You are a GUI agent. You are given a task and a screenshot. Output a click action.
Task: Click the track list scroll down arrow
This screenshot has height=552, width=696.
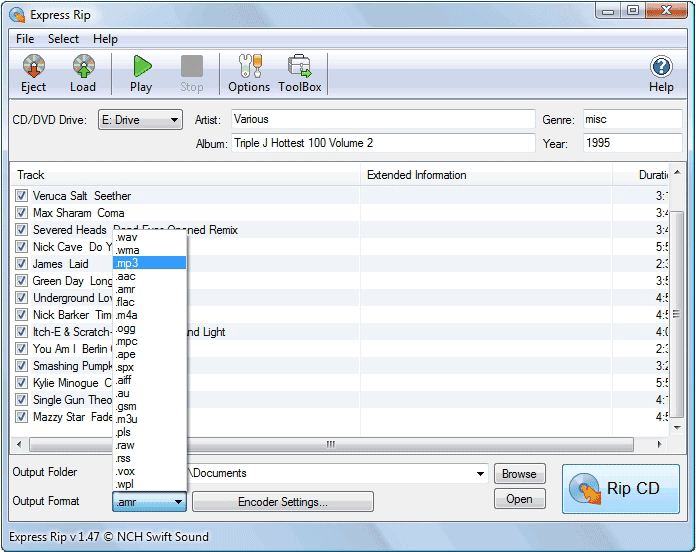click(677, 428)
